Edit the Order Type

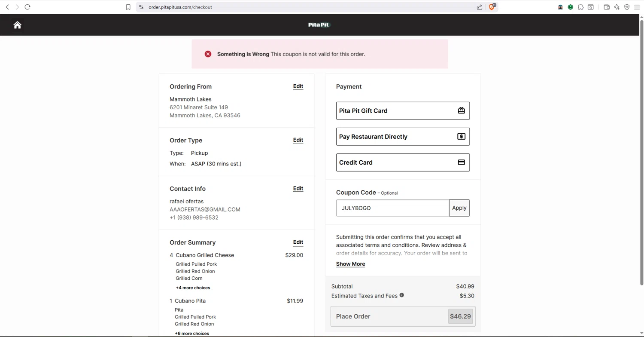coord(298,140)
